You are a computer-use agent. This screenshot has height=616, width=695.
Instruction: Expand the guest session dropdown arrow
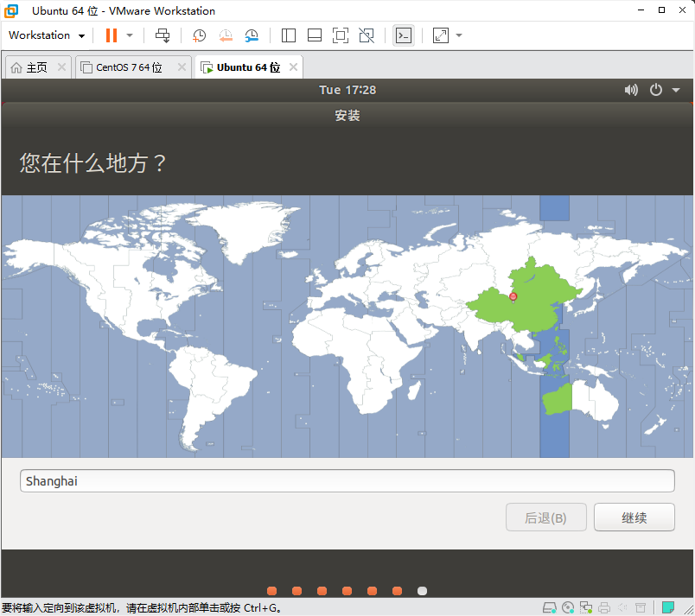tap(676, 89)
